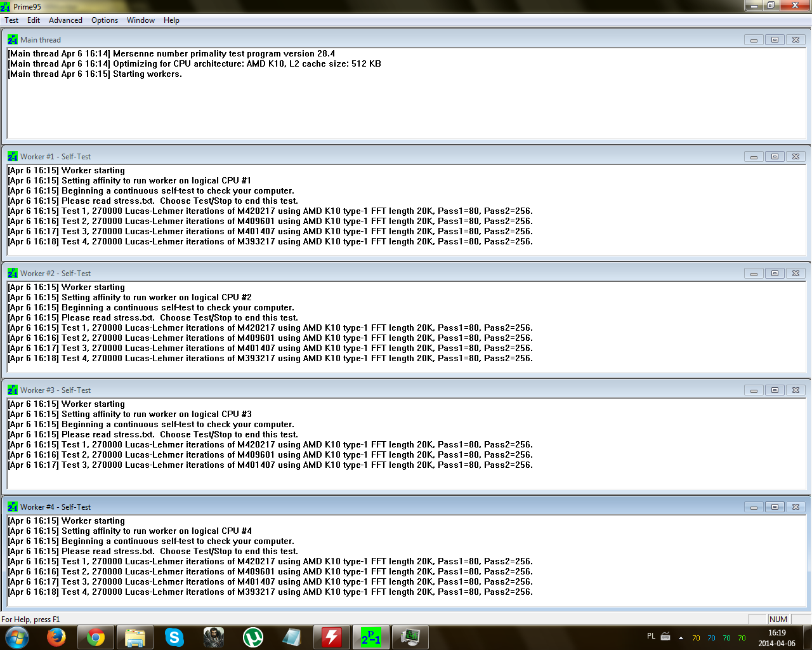Click the "For Help, press F1" status text
812x650 pixels.
(30, 620)
